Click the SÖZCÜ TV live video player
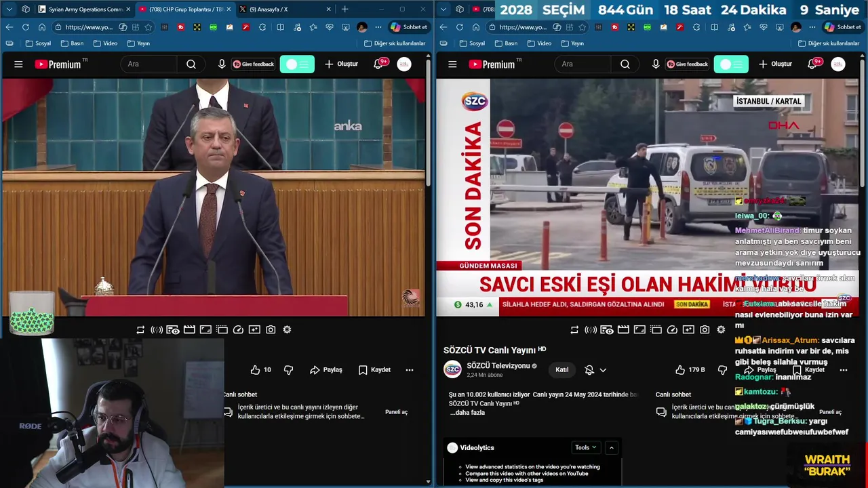This screenshot has width=868, height=488. [x=648, y=197]
